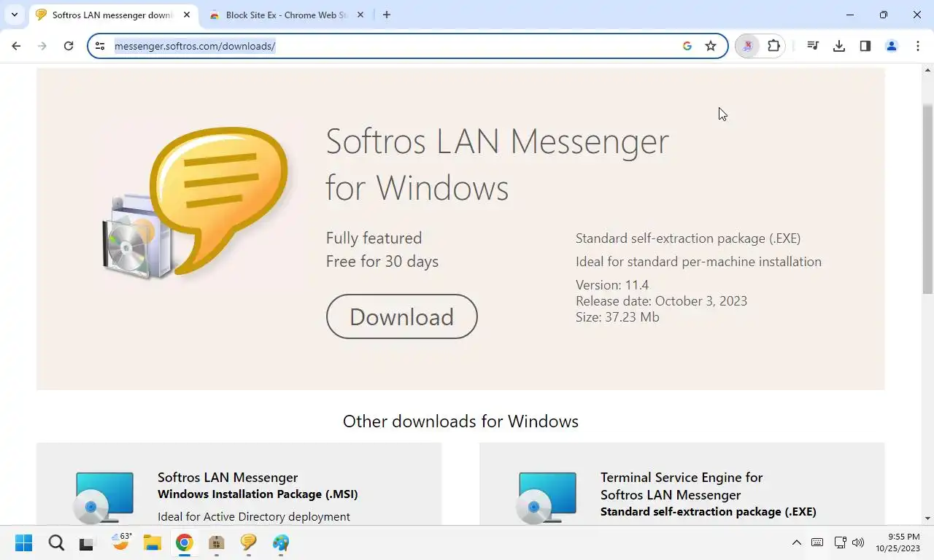
Task: Select 'Other downloads for Windows' heading
Action: point(460,421)
